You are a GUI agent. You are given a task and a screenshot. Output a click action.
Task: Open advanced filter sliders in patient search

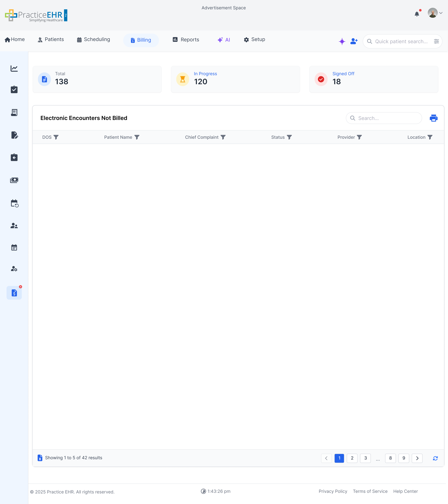click(436, 41)
